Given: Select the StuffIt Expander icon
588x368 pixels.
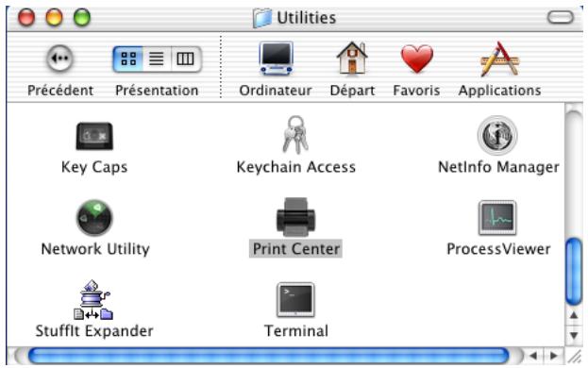Looking at the screenshot, I should (93, 299).
